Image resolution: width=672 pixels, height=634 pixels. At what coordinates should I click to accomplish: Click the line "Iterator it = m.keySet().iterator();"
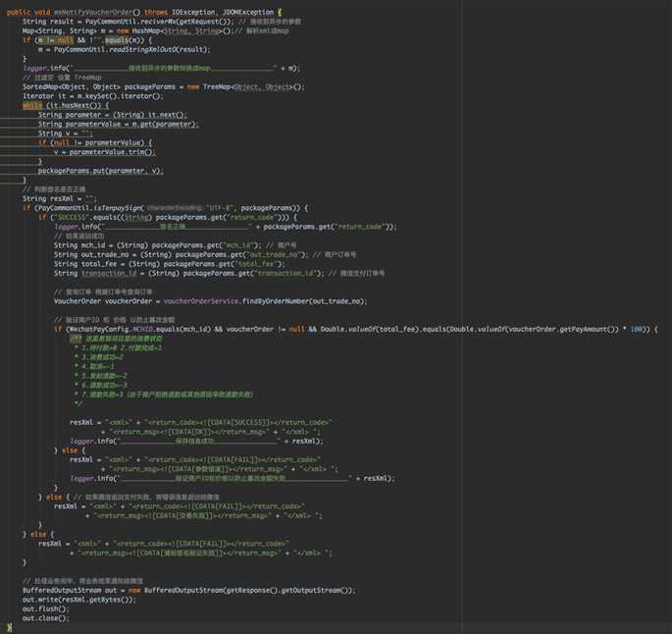click(92, 96)
